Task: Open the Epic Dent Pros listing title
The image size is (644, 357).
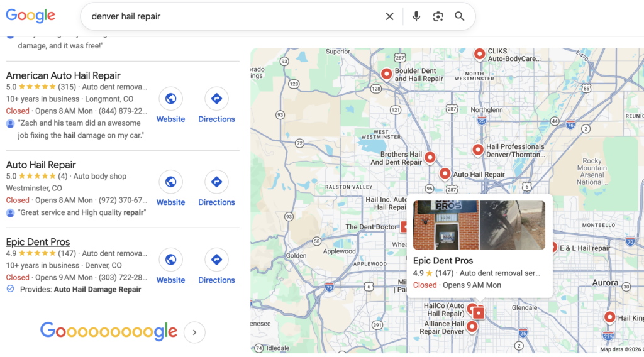Action: [x=38, y=242]
